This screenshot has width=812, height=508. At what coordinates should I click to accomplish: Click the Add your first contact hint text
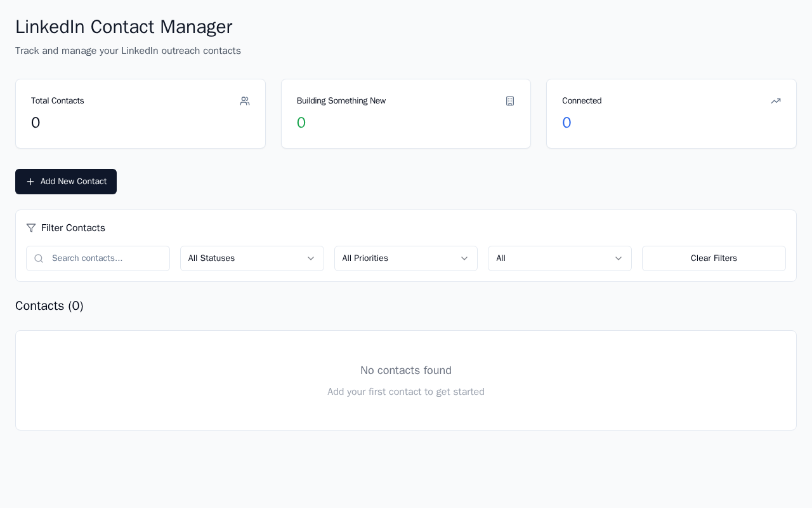pos(406,392)
